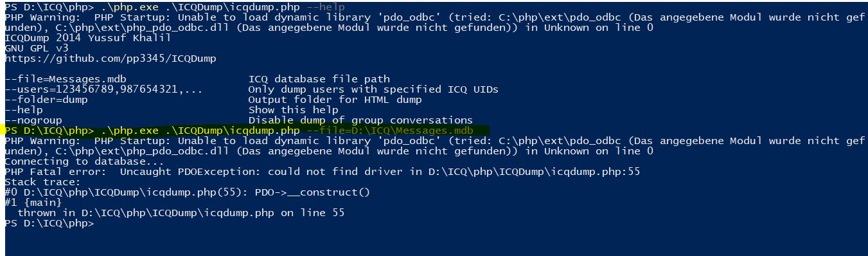Click the 'thrown in ... on line 55' line
The height and width of the screenshot is (256, 868).
click(x=181, y=213)
